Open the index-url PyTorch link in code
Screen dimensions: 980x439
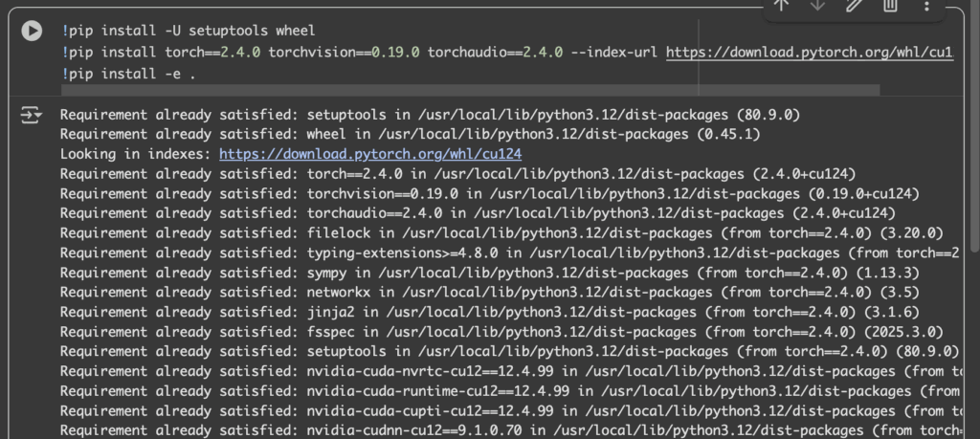(x=809, y=52)
